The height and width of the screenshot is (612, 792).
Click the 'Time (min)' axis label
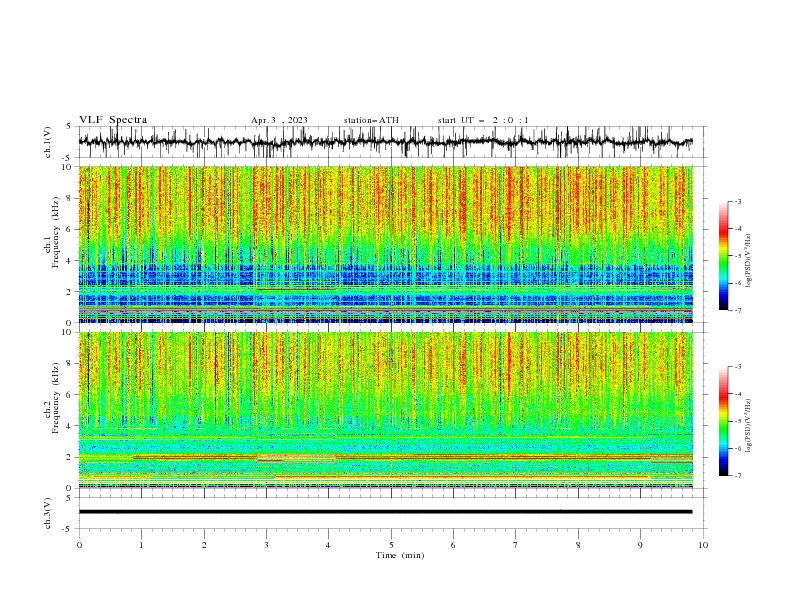400,555
